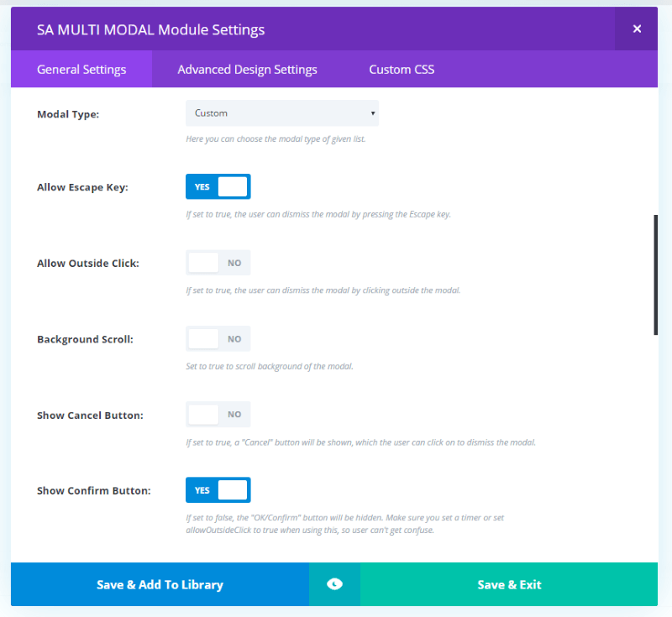Open the Modal Type dropdown

click(282, 113)
